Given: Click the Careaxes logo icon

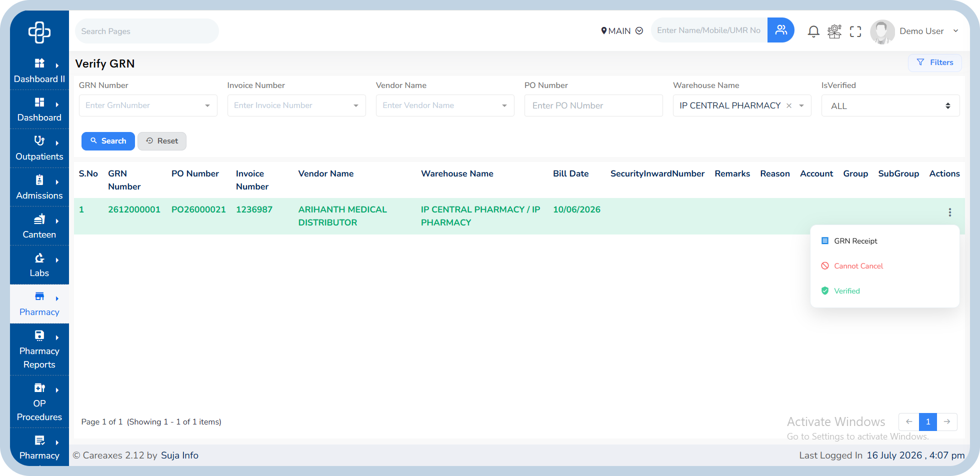Looking at the screenshot, I should 39,32.
